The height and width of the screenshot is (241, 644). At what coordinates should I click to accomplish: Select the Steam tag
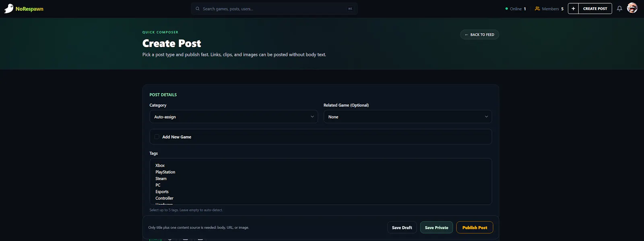pos(161,179)
